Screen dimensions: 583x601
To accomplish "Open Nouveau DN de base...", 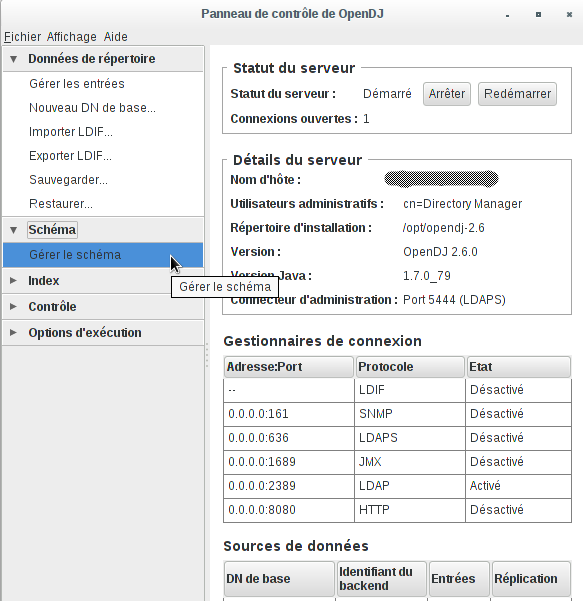I will click(x=92, y=108).
